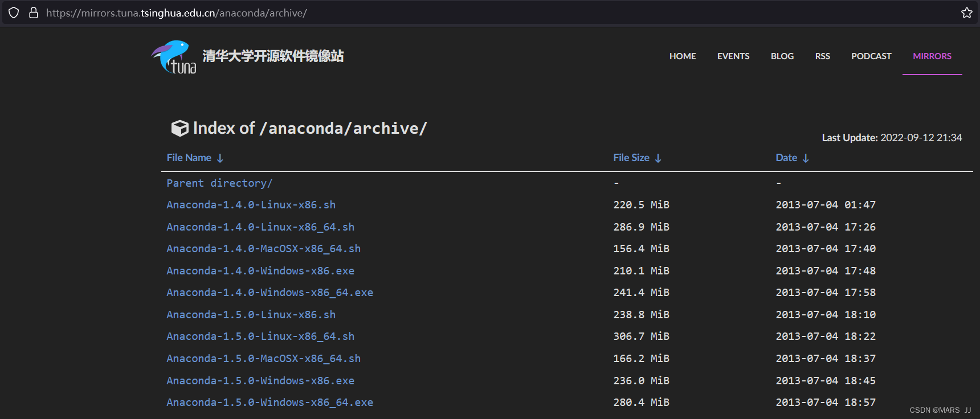Click the 280.4 MiB size cell
The image size is (980, 419).
point(641,402)
